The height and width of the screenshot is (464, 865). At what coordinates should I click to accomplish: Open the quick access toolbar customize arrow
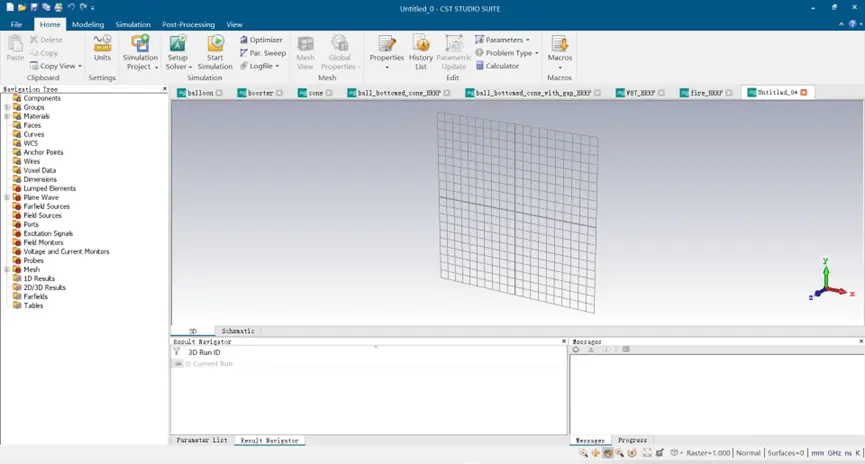(x=93, y=8)
